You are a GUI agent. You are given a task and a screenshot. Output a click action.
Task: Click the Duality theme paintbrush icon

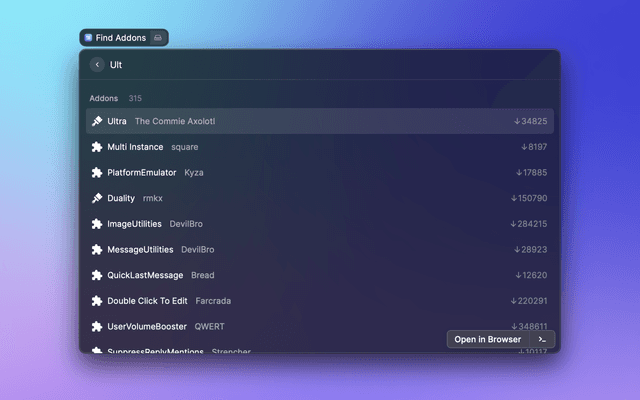[97, 198]
